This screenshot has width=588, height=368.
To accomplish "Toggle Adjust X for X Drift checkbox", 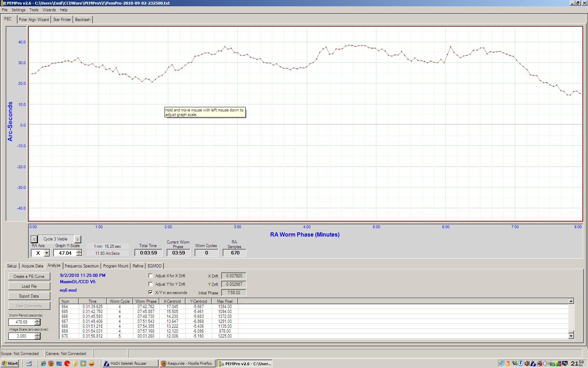I will [150, 276].
